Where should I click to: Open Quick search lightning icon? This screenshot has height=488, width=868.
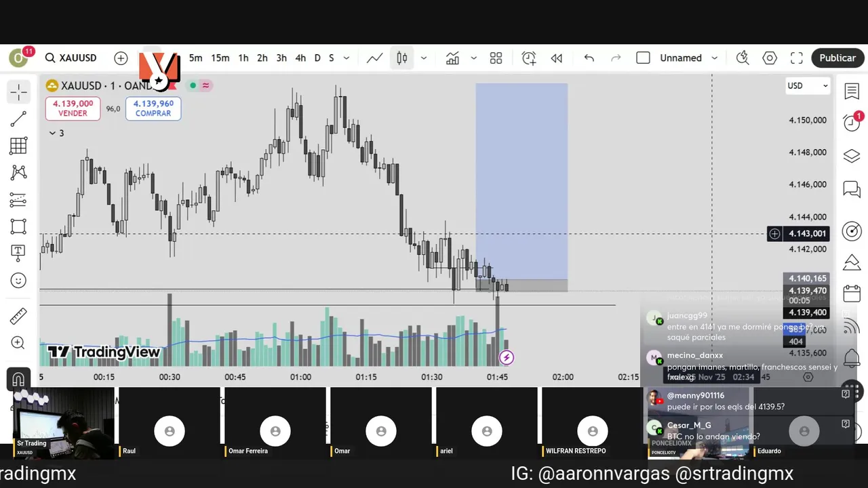(x=743, y=58)
